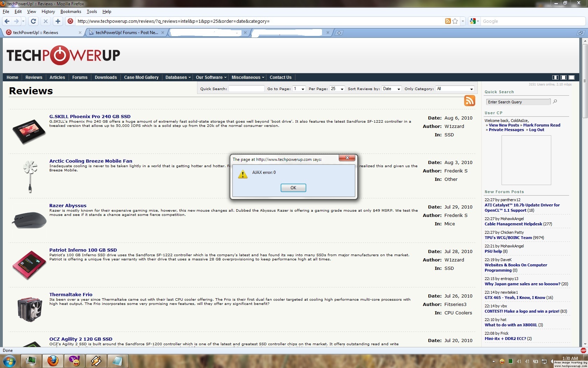The width and height of the screenshot is (588, 368).
Task: Click the browser Back arrow button
Action: coord(7,21)
